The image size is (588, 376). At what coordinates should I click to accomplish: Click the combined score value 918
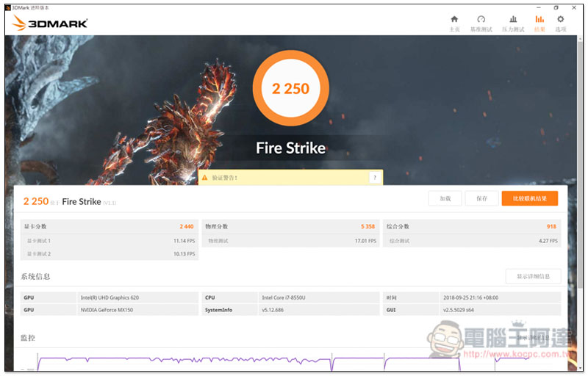[x=551, y=227]
